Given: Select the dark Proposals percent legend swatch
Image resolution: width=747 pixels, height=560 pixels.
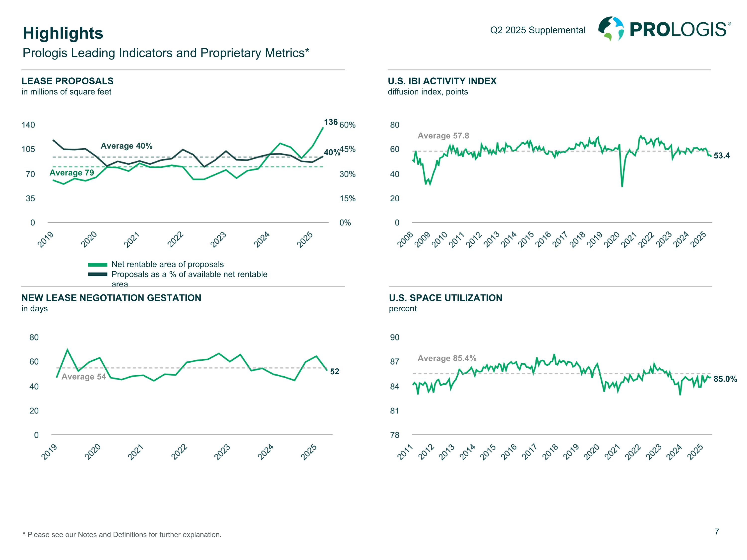Looking at the screenshot, I should 98,275.
